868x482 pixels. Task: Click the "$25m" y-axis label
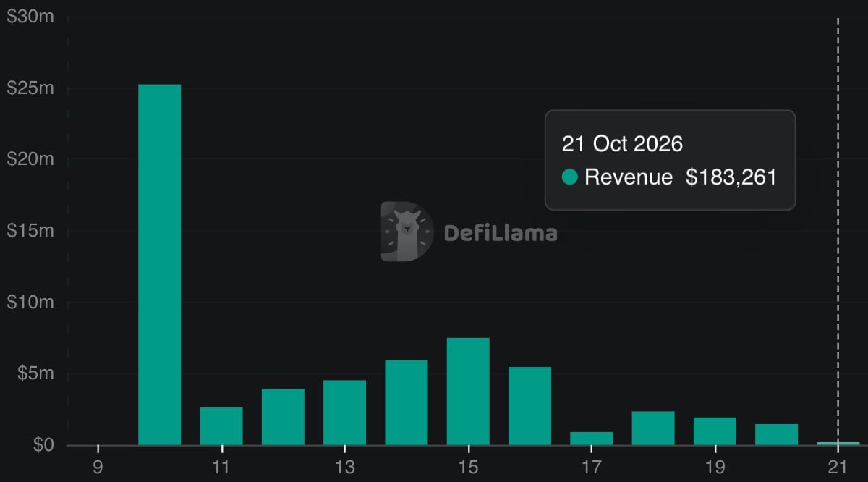click(x=30, y=88)
